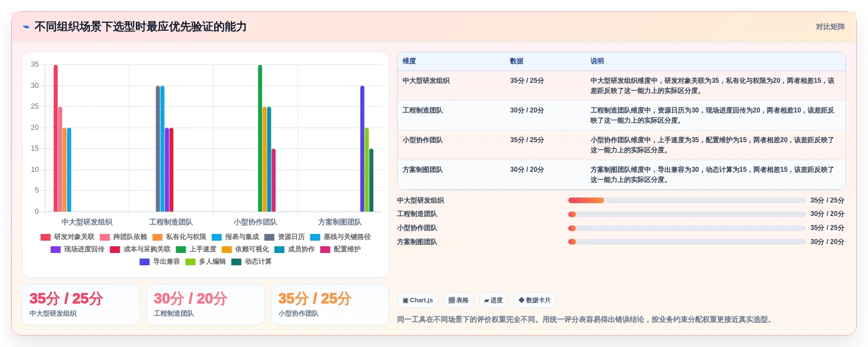This screenshot has height=347, width=868.
Task: Open the 中大型研发组织 data card
Action: click(x=81, y=304)
